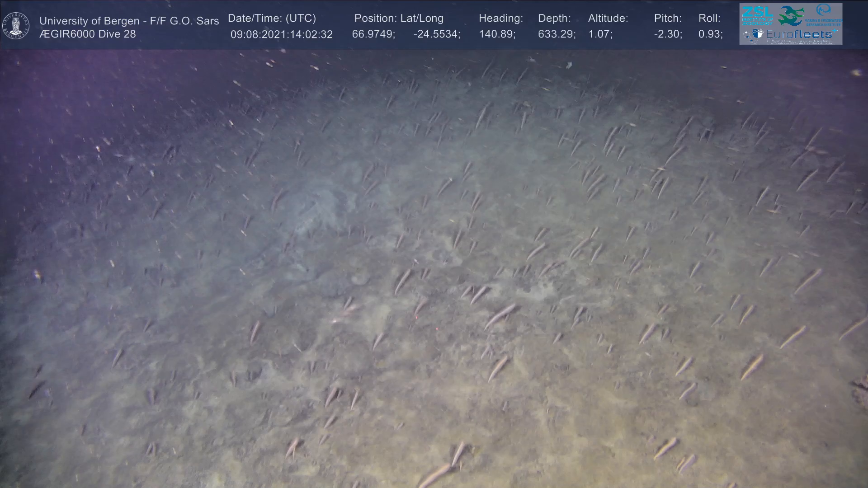Click the altitude value 1.07

[600, 34]
